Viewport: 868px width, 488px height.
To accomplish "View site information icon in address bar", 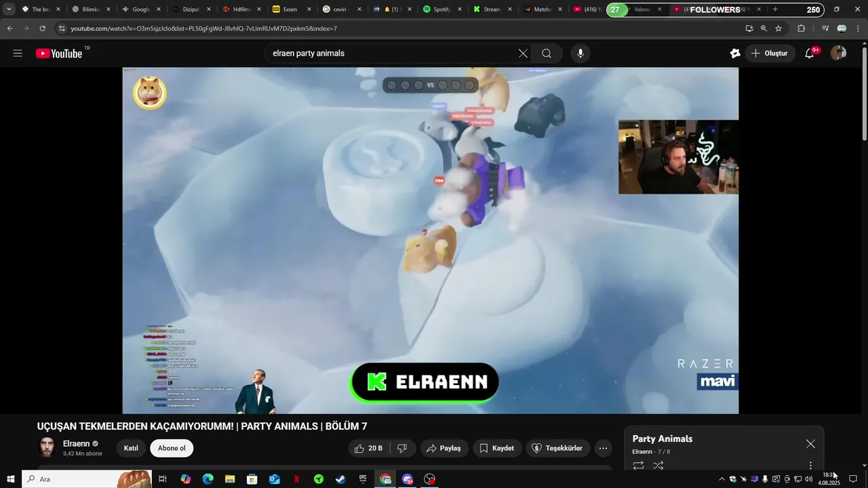I will click(62, 28).
